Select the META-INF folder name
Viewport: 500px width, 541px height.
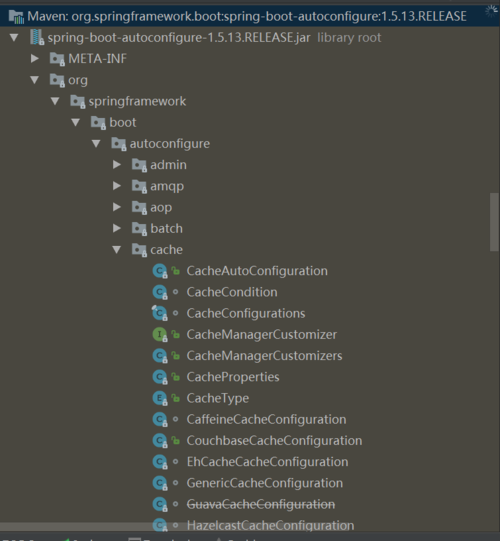coord(97,59)
